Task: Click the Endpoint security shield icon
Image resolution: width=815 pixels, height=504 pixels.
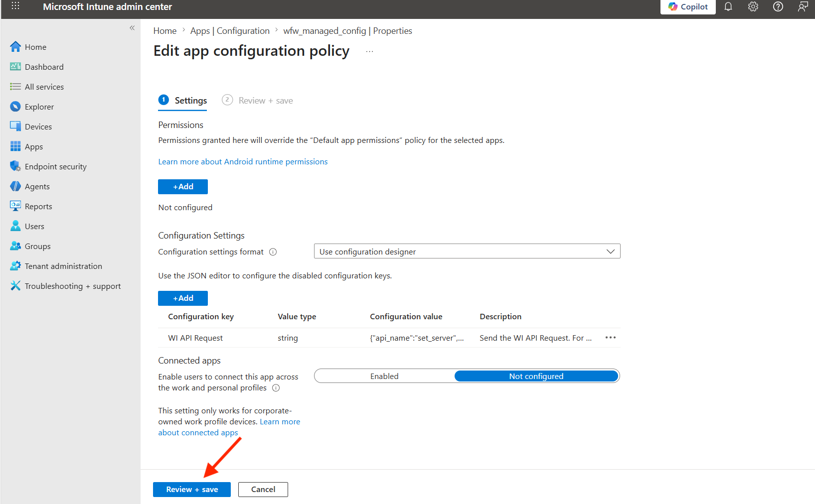Action: tap(15, 166)
